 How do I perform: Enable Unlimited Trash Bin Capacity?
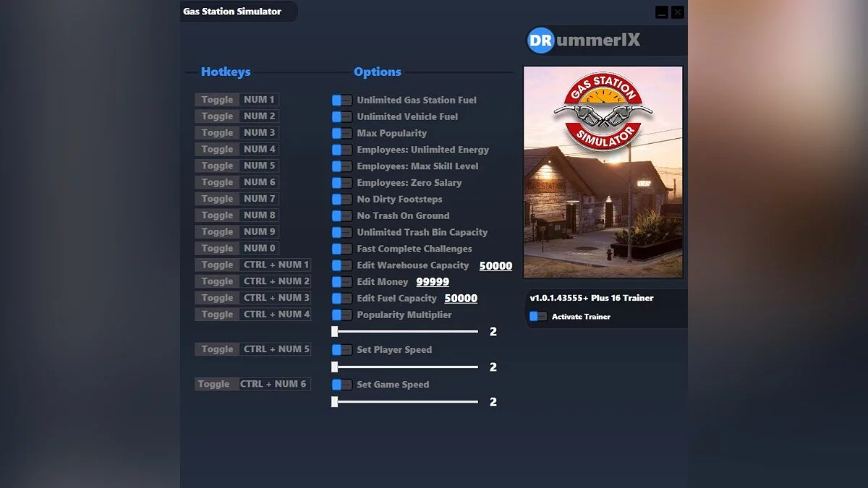341,232
